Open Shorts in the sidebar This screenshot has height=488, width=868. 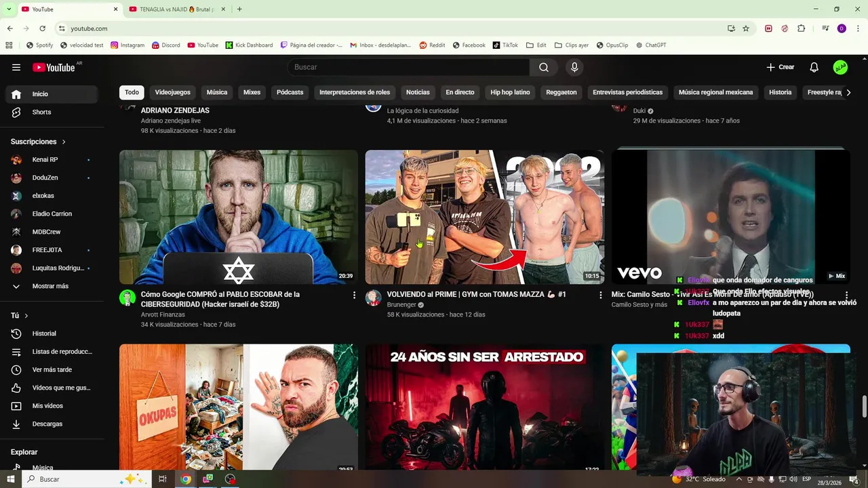pyautogui.click(x=52, y=112)
